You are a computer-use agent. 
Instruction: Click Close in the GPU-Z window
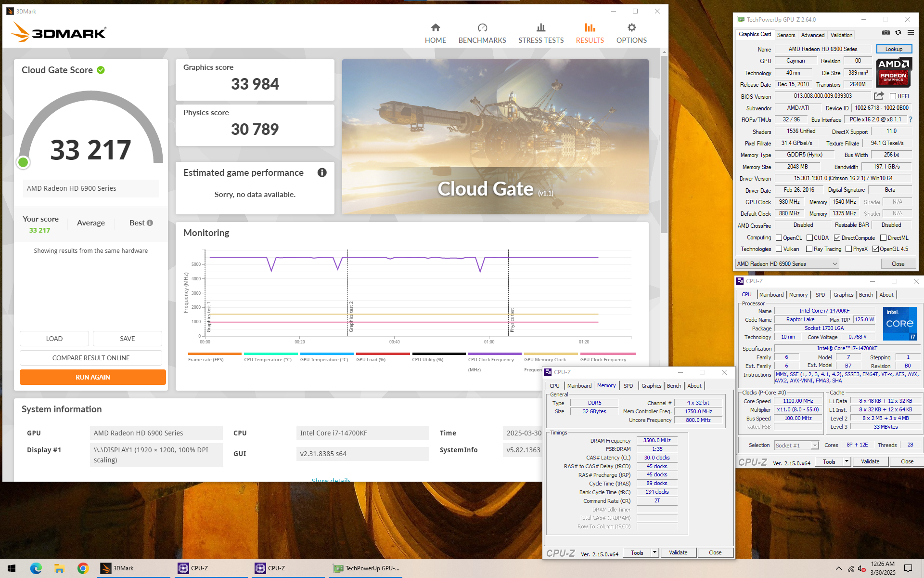(x=898, y=264)
